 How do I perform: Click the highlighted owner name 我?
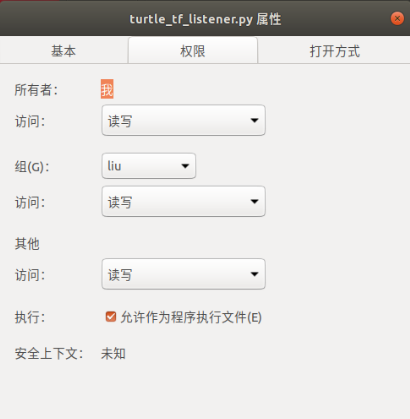coord(107,89)
